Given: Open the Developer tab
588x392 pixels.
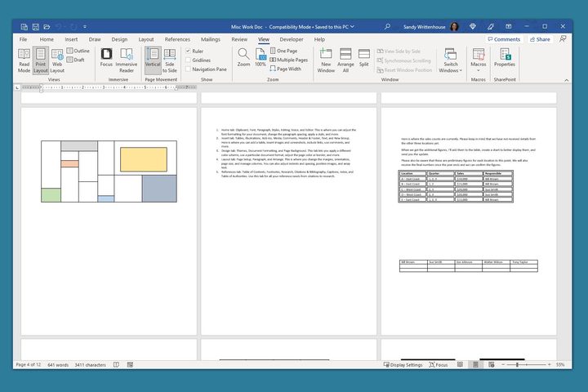Looking at the screenshot, I should (292, 39).
